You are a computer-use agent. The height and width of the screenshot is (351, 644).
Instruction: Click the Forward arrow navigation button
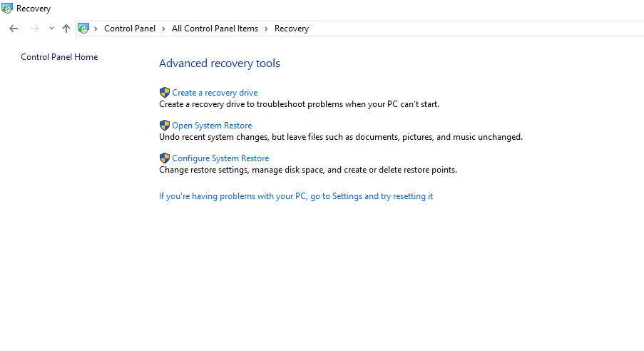click(34, 29)
